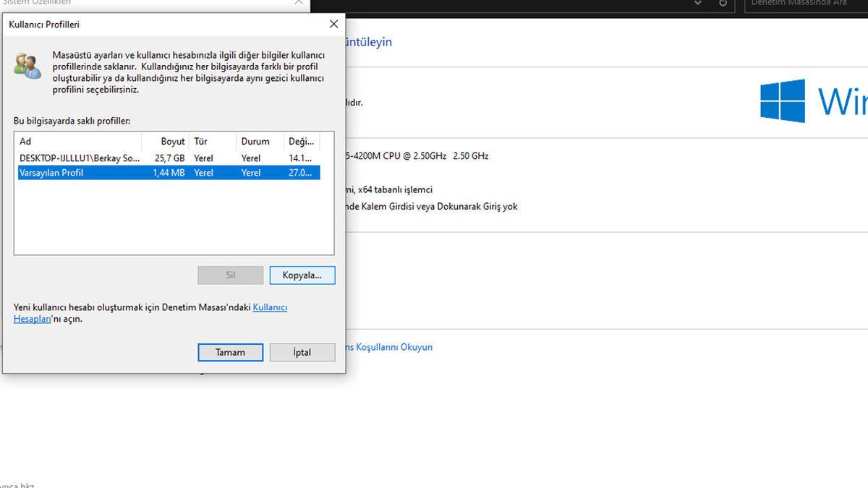Open the address bar dropdown chevron
Screen dimensions: 868x488
pos(697,4)
